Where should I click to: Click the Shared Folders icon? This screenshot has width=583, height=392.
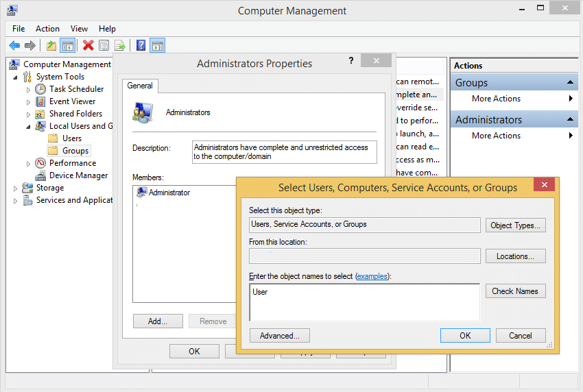pyautogui.click(x=40, y=114)
